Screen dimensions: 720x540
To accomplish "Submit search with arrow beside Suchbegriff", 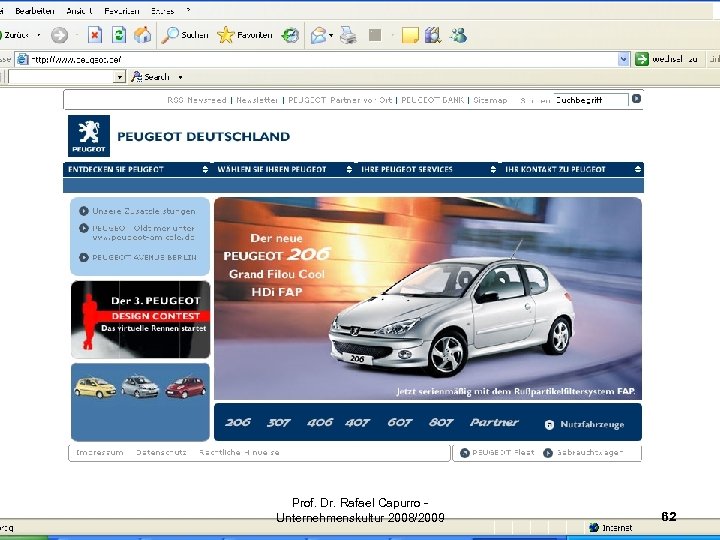I will tap(636, 99).
